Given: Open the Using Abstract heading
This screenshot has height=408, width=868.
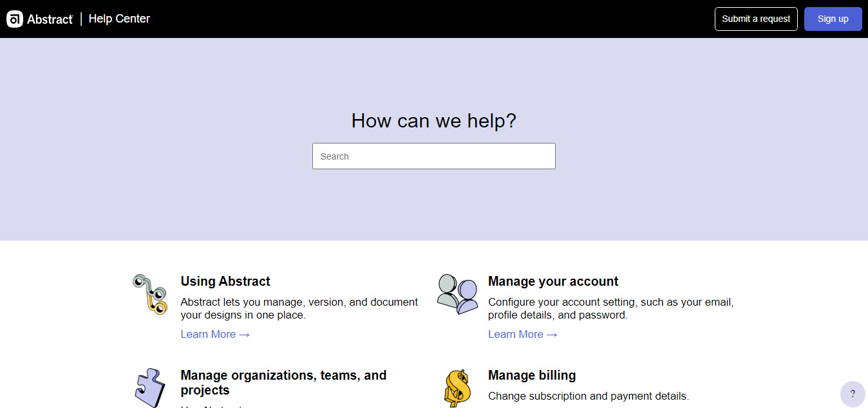Looking at the screenshot, I should pos(225,281).
